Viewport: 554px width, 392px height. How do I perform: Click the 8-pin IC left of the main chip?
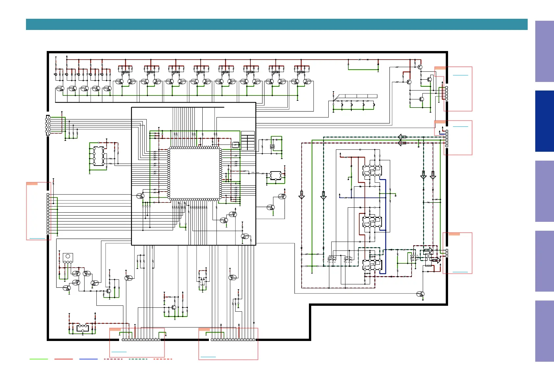click(x=99, y=156)
